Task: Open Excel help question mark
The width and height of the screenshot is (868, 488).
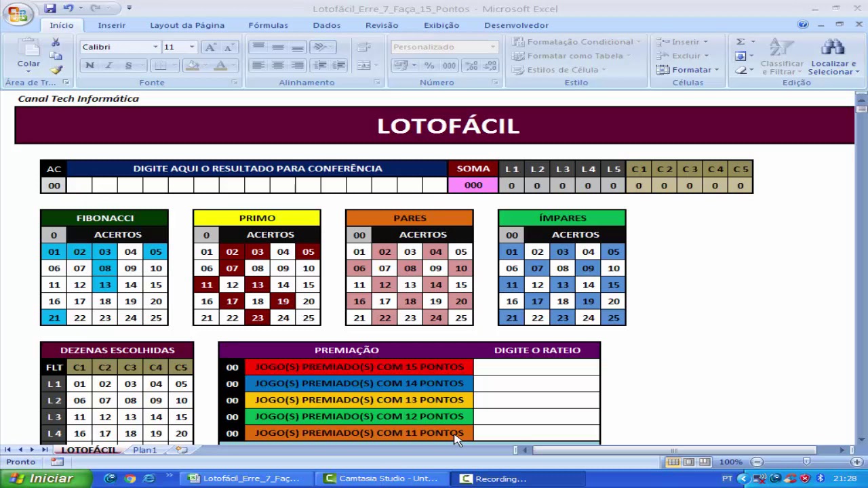Action: (x=804, y=24)
